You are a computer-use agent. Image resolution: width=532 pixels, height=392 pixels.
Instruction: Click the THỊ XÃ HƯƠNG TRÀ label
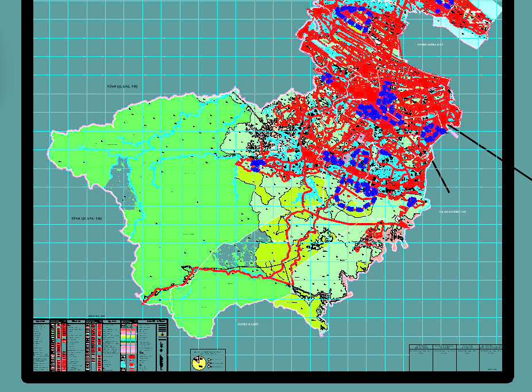[x=453, y=212]
